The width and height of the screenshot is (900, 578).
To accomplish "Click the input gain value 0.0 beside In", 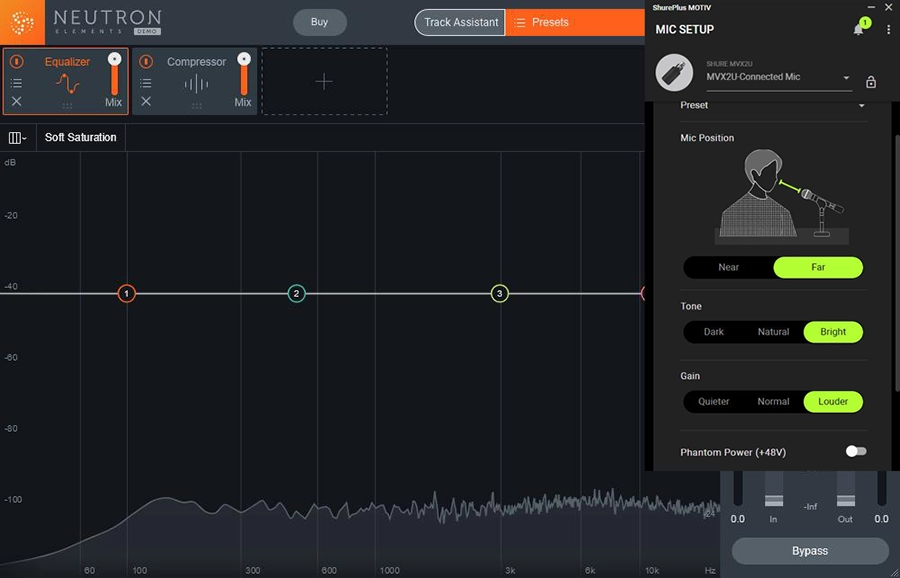I will point(738,519).
